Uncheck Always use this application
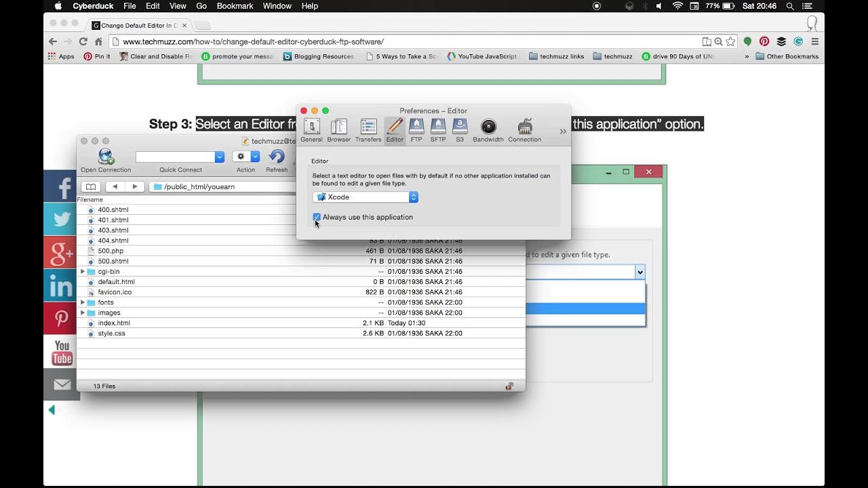 coord(317,217)
